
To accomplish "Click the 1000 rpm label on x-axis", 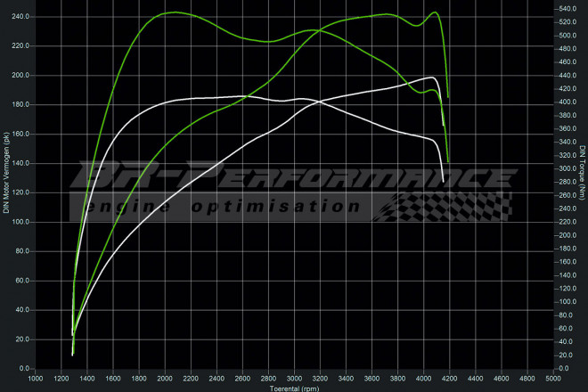I will (x=36, y=378).
